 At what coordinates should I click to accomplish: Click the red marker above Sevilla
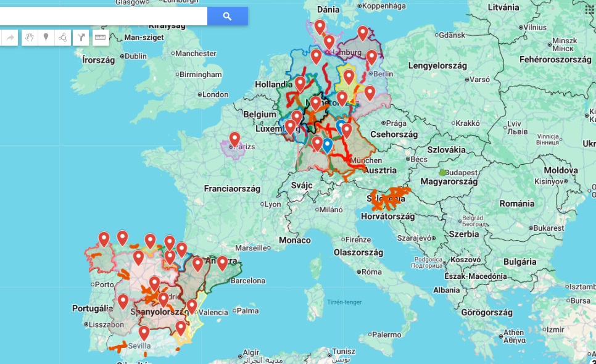tap(144, 332)
